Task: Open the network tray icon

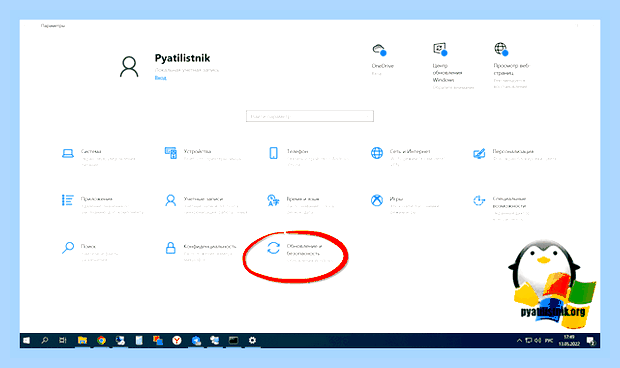Action: pyautogui.click(x=529, y=340)
